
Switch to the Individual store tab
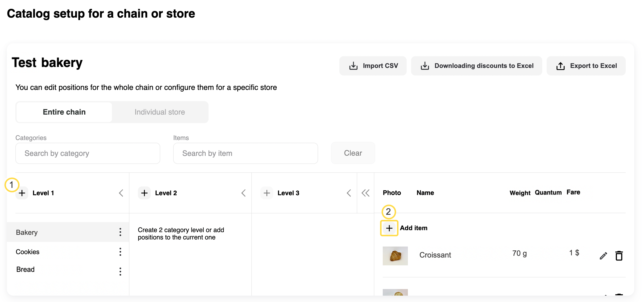click(160, 112)
